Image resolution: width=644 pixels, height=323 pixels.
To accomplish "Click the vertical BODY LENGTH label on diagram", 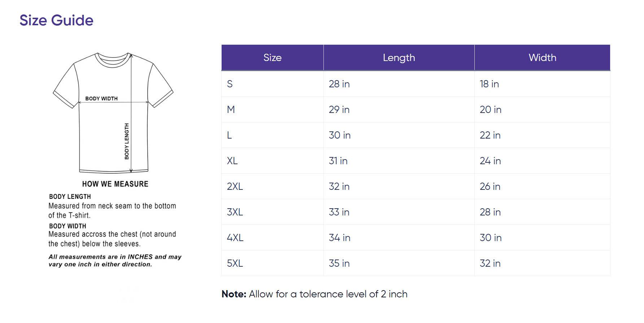I will (127, 141).
